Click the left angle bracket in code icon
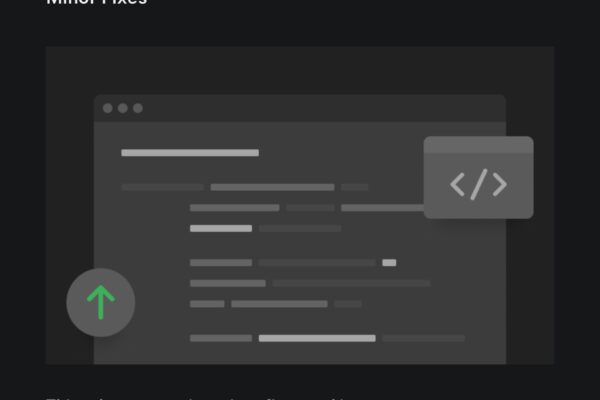 (x=457, y=184)
